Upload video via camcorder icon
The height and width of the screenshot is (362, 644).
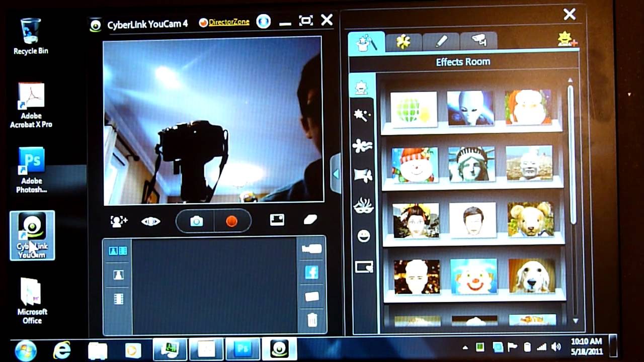click(x=311, y=249)
